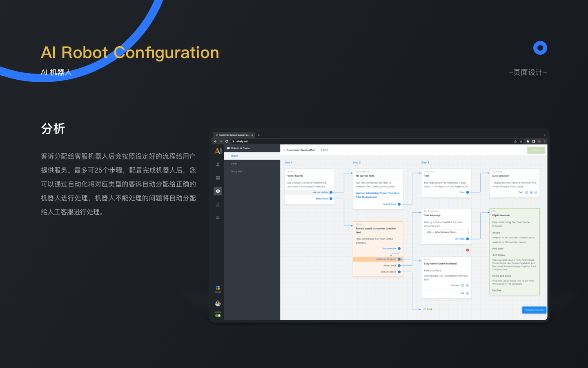The height and width of the screenshot is (368, 588).
Task: Bookmark page with the star icon
Action: coord(521,141)
